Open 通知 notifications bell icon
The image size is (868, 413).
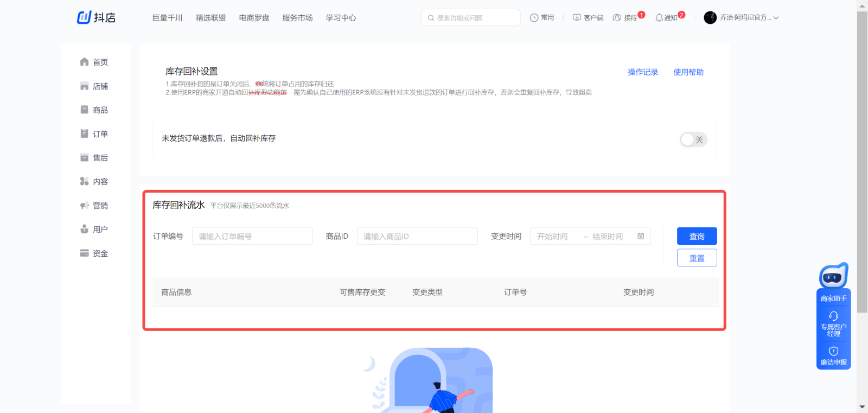(x=659, y=18)
